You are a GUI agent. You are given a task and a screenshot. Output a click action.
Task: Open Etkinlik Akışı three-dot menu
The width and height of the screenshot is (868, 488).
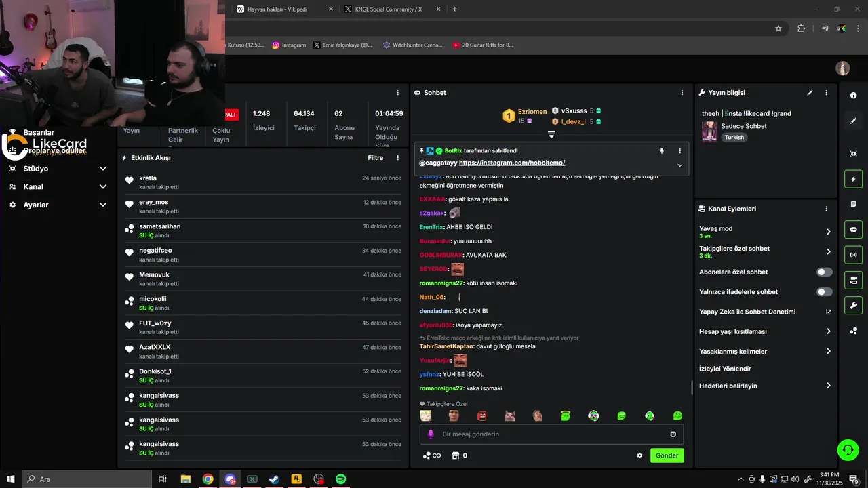(x=398, y=158)
